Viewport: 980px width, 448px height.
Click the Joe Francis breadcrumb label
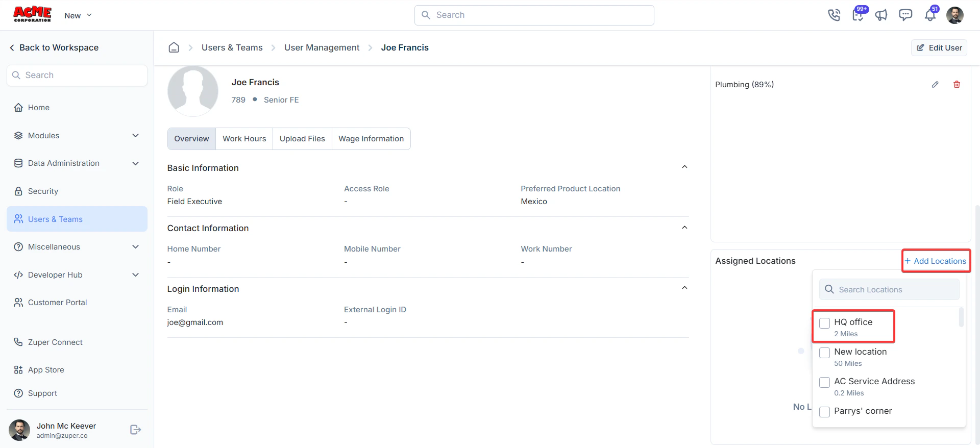[x=405, y=47]
